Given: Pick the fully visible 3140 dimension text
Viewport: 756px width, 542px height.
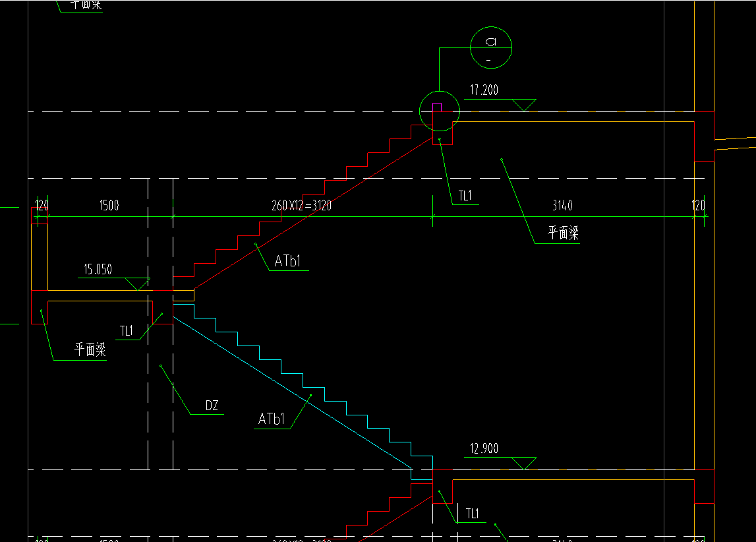Looking at the screenshot, I should point(563,206).
